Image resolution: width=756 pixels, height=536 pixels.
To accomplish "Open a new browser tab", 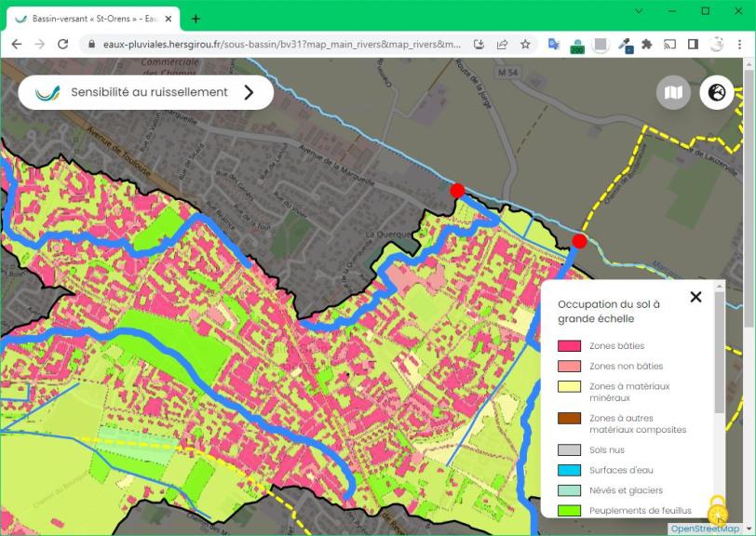I will (196, 19).
